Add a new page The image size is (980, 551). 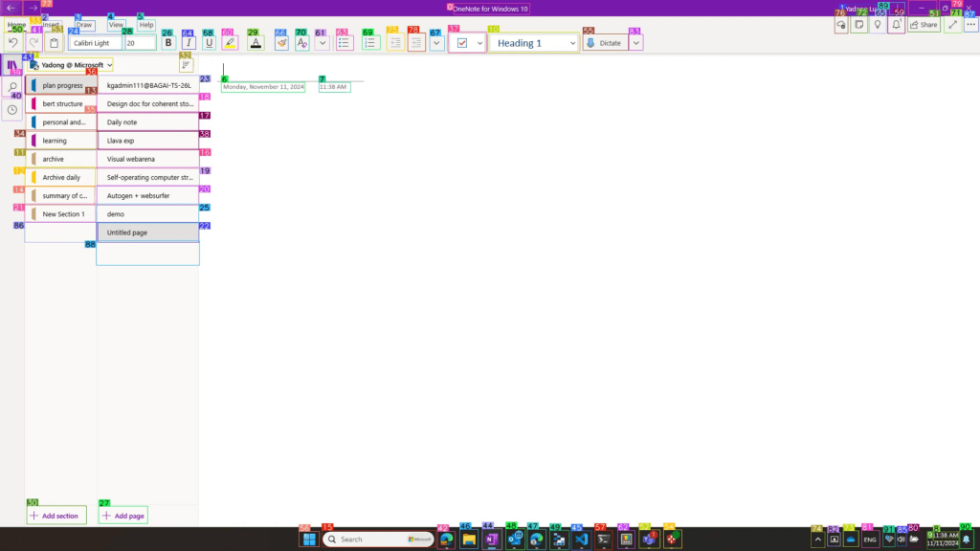pos(123,516)
